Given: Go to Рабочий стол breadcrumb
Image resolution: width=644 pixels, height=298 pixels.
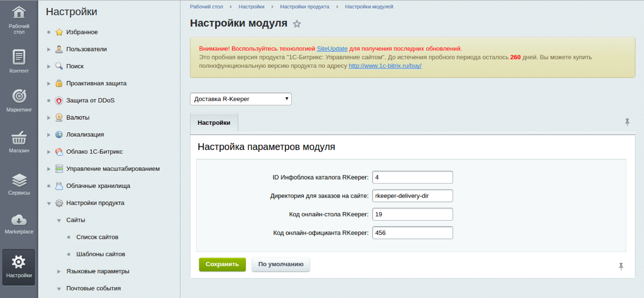Looking at the screenshot, I should pyautogui.click(x=206, y=7).
